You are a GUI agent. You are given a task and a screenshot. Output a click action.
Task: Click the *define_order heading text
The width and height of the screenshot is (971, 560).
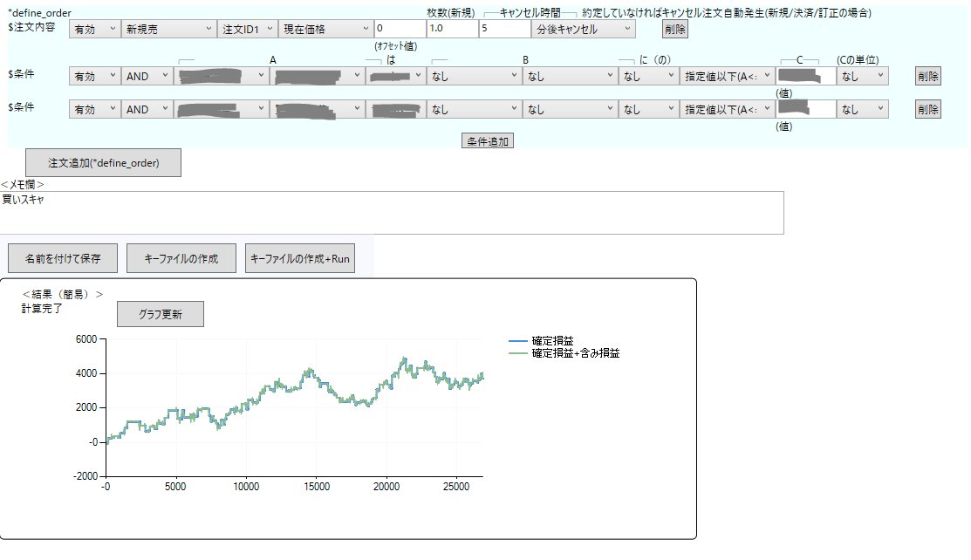point(39,12)
